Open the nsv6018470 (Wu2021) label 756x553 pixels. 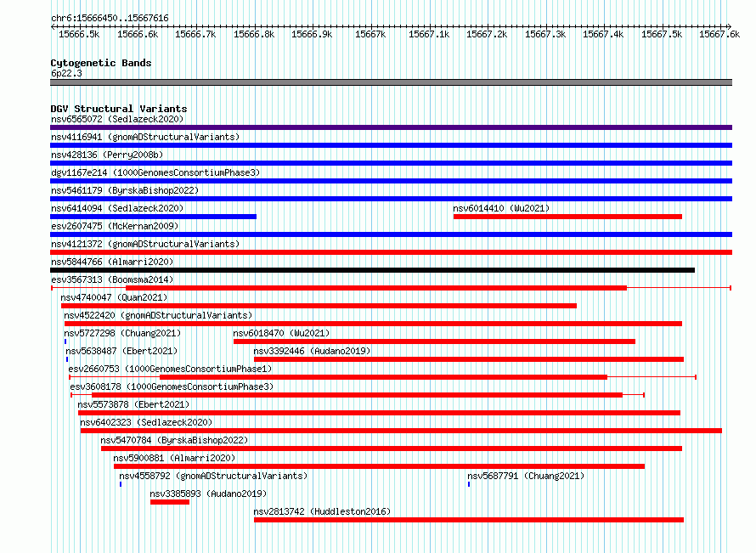click(281, 333)
